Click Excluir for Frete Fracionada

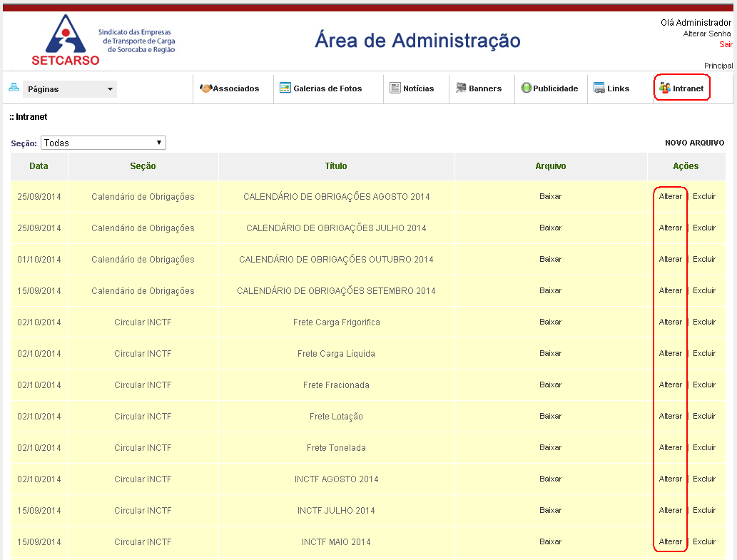pos(704,385)
